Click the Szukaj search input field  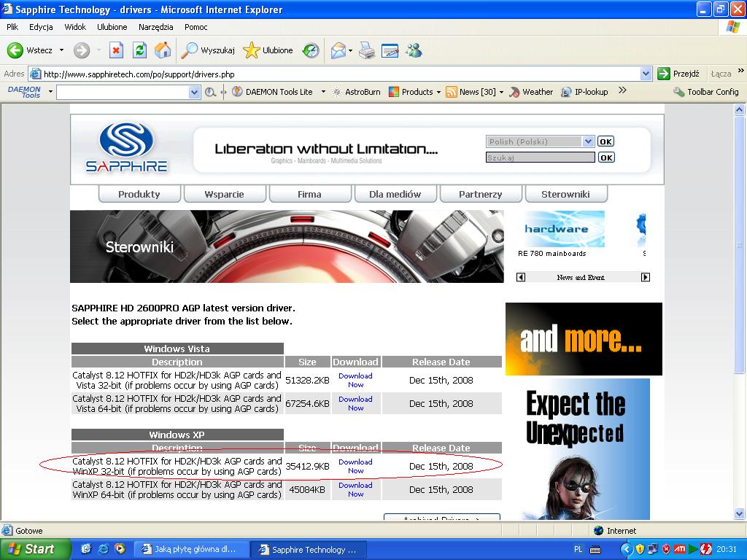(541, 157)
